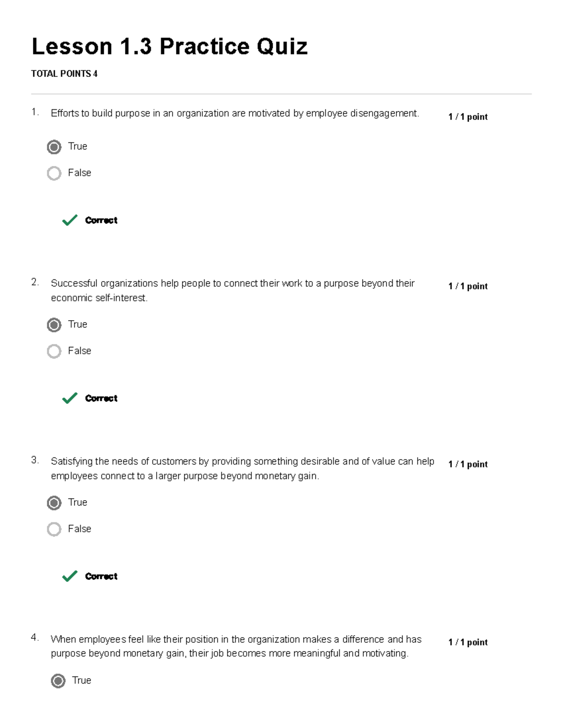Click the Lesson 1.3 Practice Quiz heading
The image size is (563, 728).
click(169, 46)
